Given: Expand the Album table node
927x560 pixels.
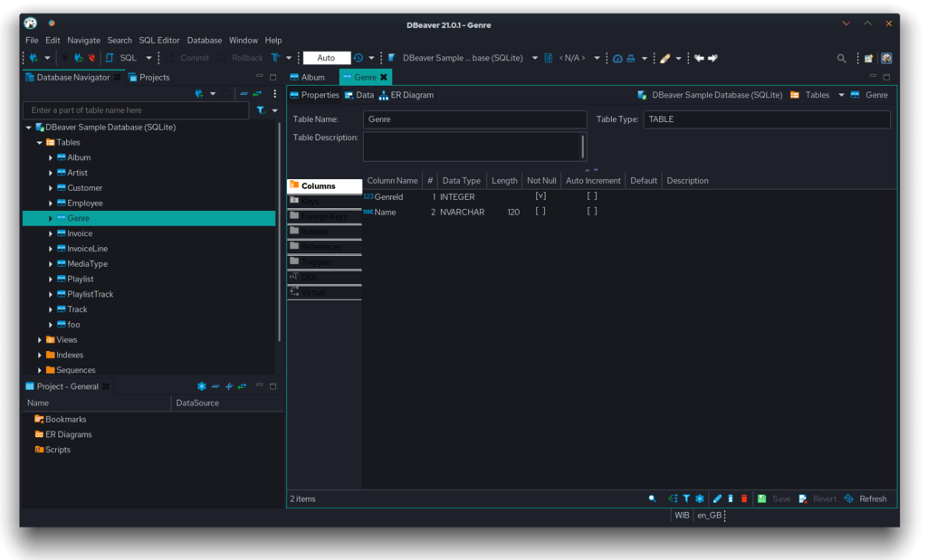Looking at the screenshot, I should click(x=51, y=158).
